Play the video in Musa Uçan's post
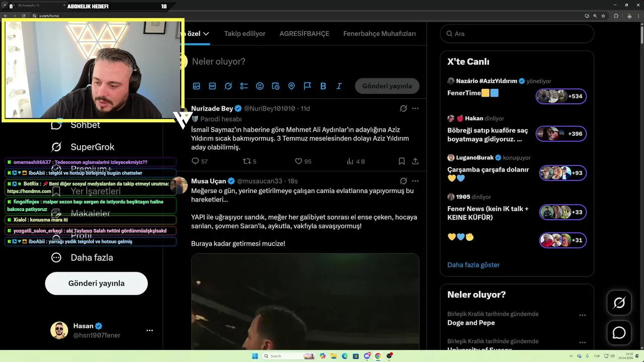The image size is (644, 362). coord(305,302)
